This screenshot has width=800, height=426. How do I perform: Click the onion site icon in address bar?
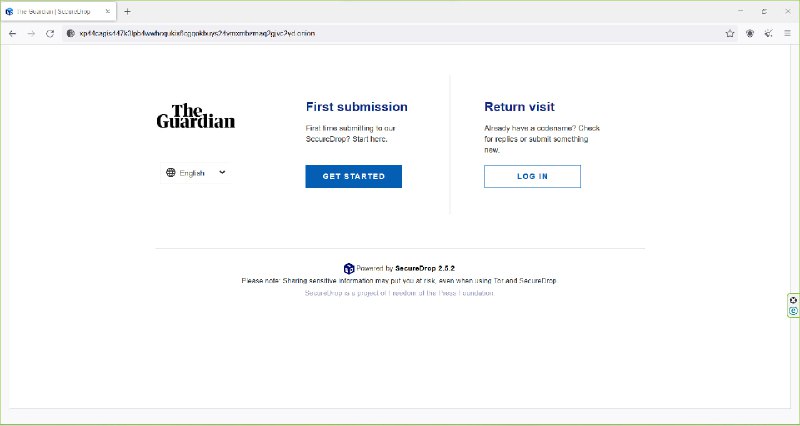(70, 33)
